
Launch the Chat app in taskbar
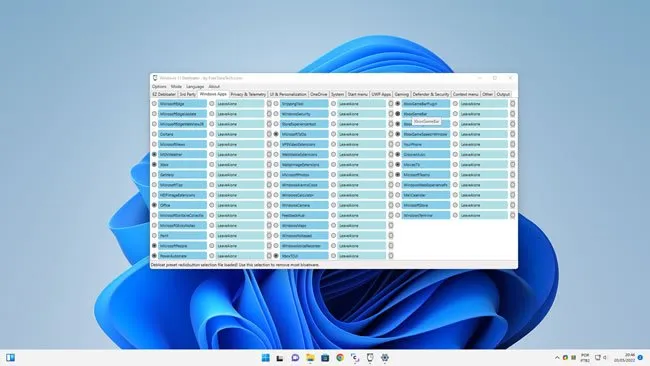(x=295, y=358)
